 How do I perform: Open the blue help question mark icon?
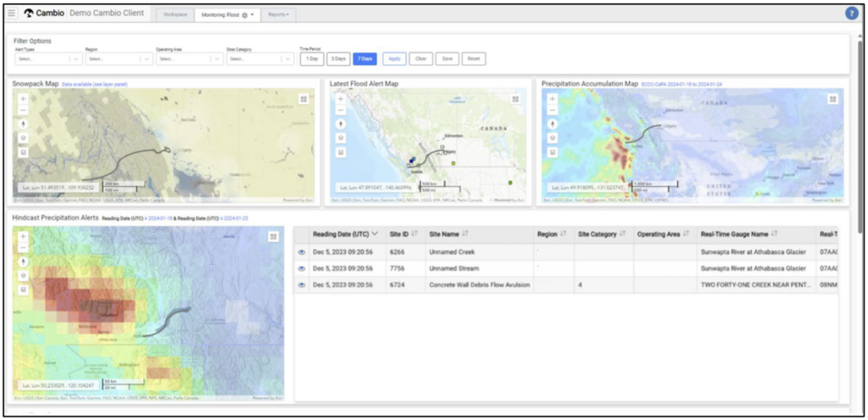[x=851, y=14]
